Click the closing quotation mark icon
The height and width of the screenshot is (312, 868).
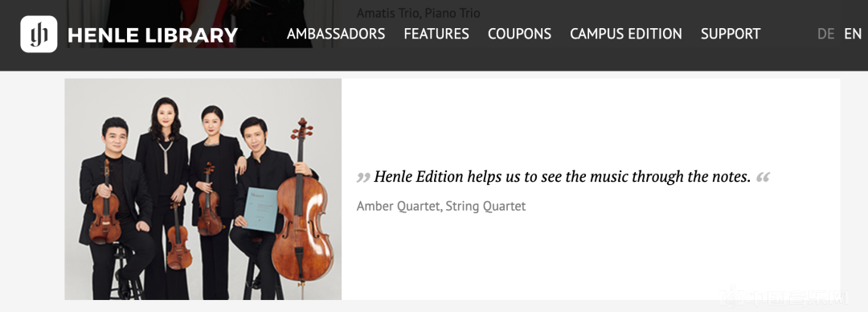pyautogui.click(x=763, y=178)
